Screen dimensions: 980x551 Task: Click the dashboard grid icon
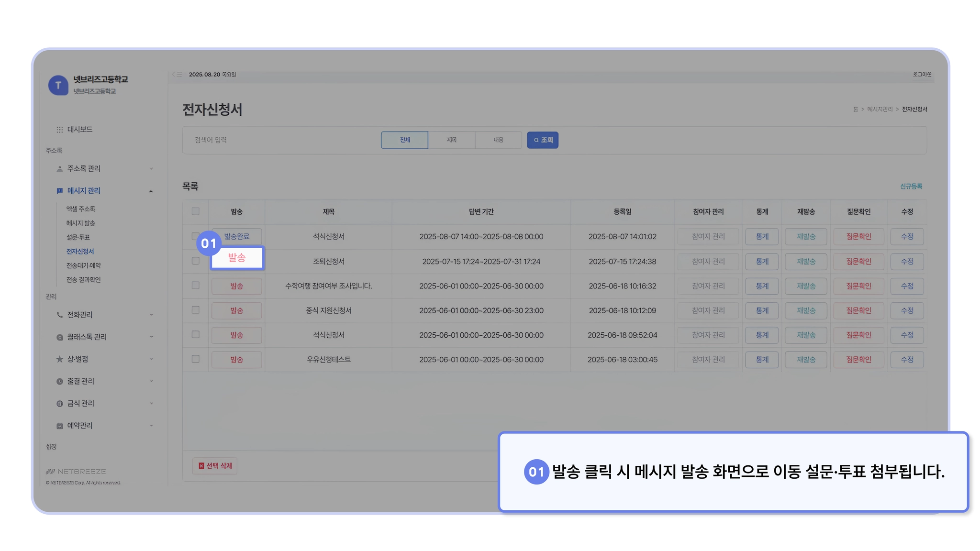pos(59,130)
